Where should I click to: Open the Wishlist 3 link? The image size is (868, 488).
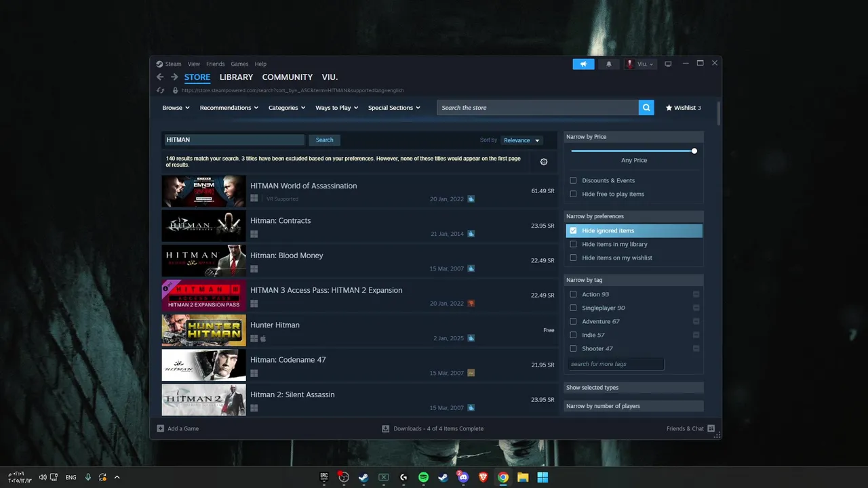pos(683,108)
